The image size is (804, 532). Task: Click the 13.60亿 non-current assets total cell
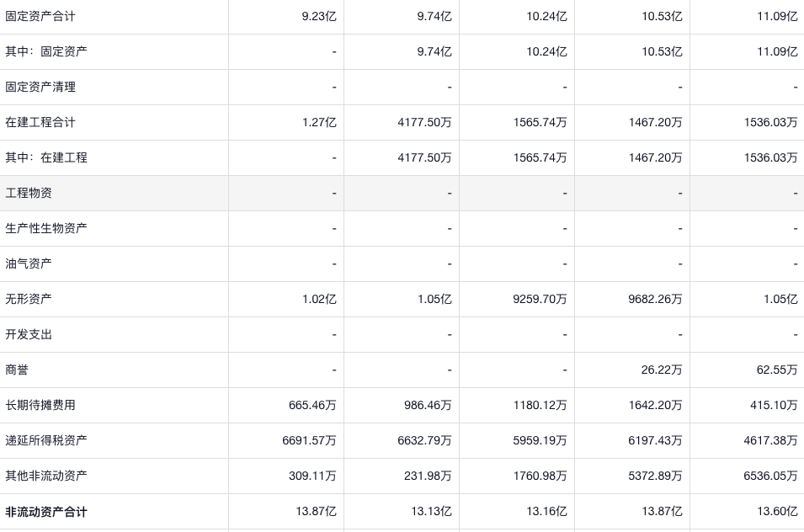[x=777, y=512]
